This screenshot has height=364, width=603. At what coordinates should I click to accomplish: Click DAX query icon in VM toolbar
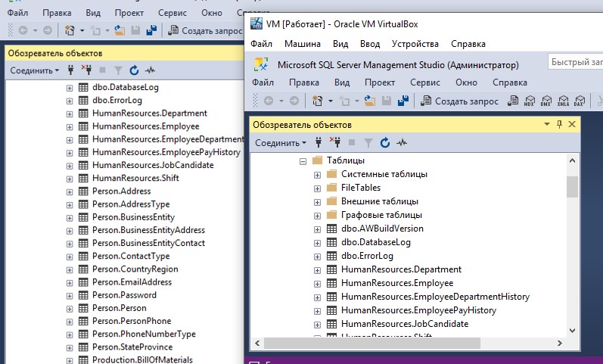pos(579,101)
